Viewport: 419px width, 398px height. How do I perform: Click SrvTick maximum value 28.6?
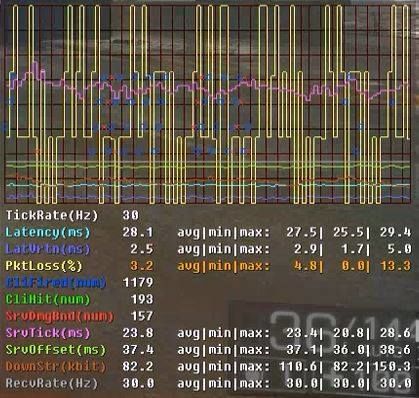[x=395, y=333]
